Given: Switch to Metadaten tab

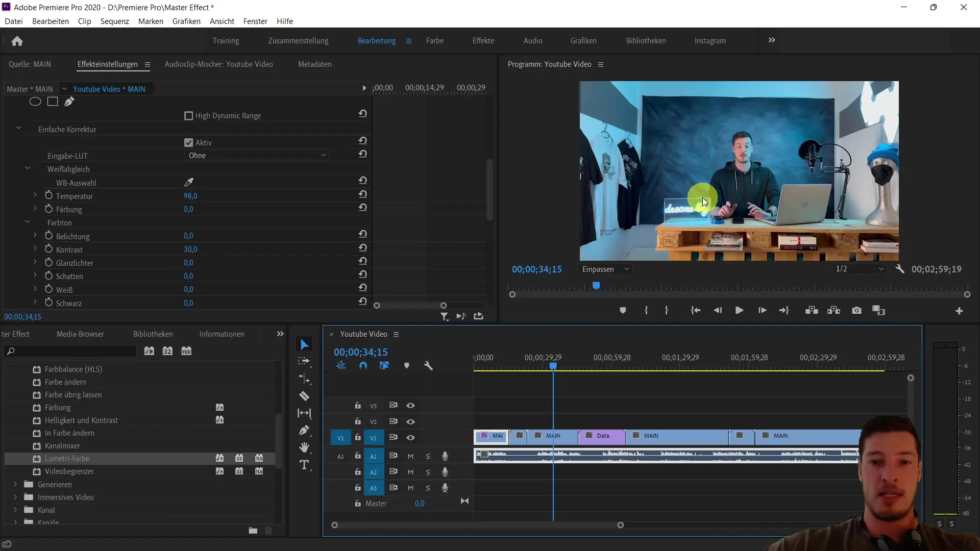Looking at the screenshot, I should coord(315,64).
